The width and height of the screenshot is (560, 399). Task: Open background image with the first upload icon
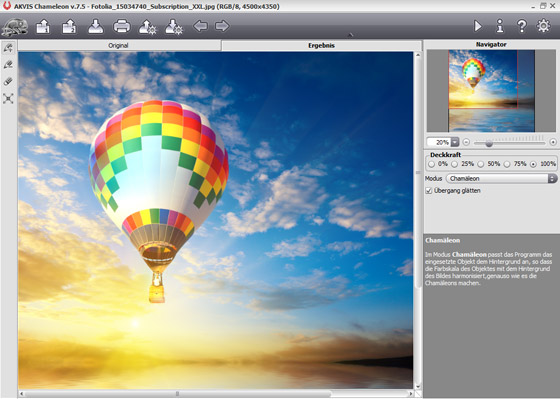43,27
